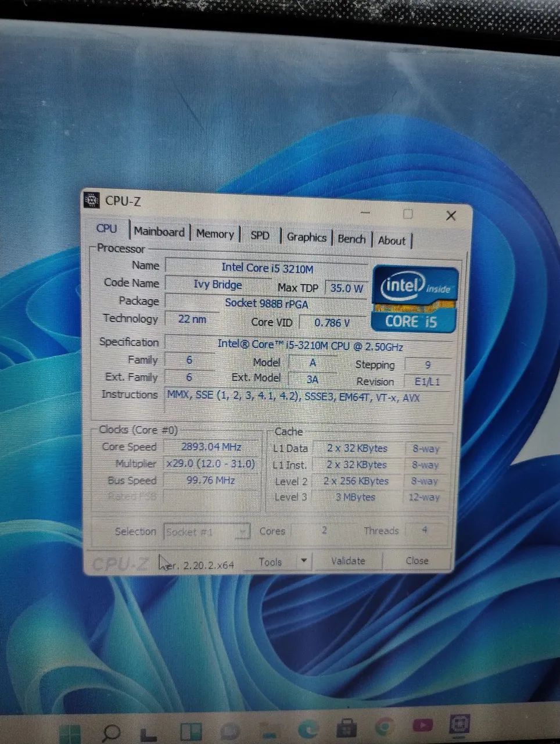
Task: Launch Microsoft Edge from the taskbar
Action: (308, 729)
